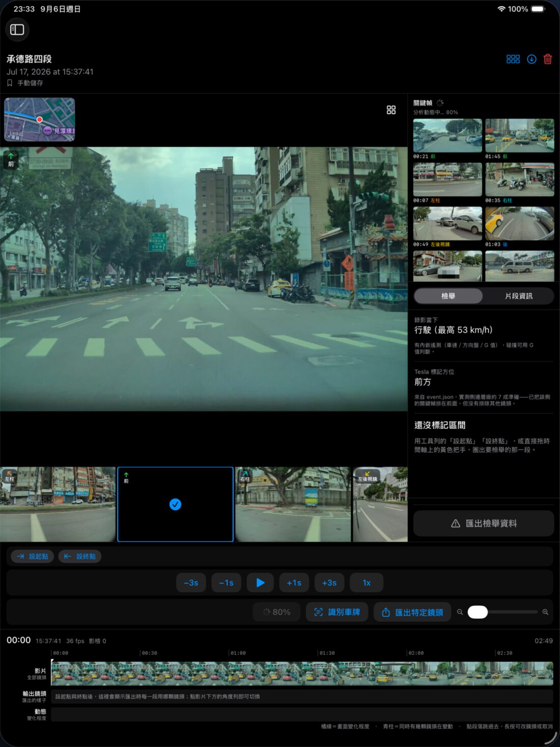Select the 右柱 camera angle thumbnail
Viewport: 560px width, 747px height.
[x=293, y=504]
